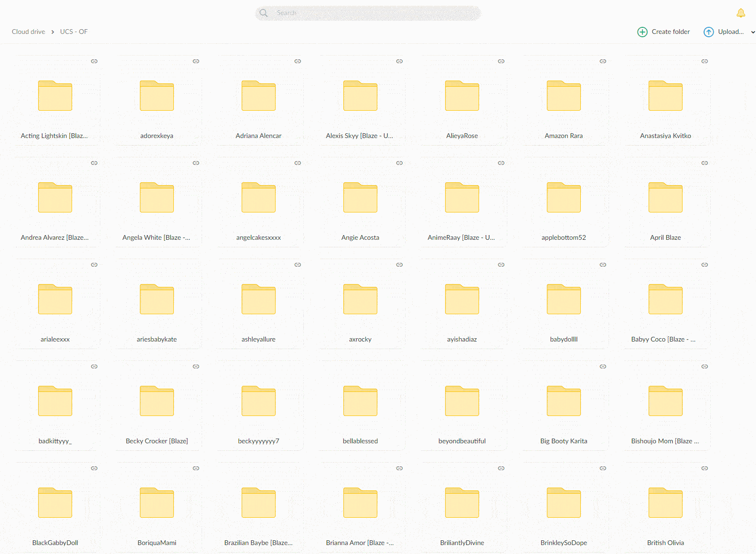Select the Brazilian Baybe folder icon
This screenshot has height=554, width=756.
(259, 503)
